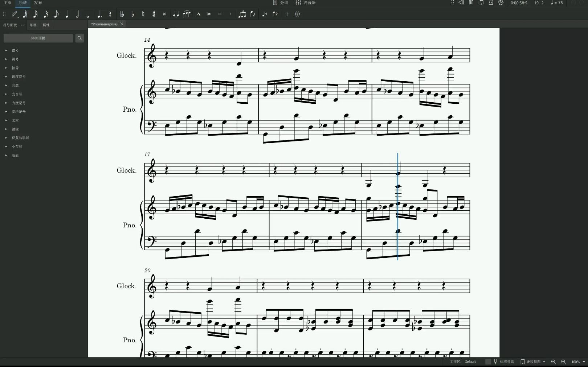Add staccato articulation

(230, 14)
